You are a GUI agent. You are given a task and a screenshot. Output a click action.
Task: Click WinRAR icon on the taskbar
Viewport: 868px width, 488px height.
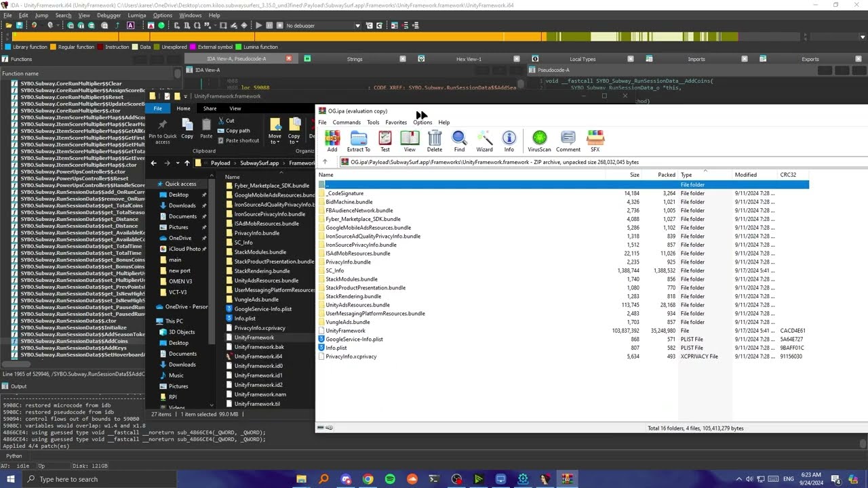tap(568, 479)
